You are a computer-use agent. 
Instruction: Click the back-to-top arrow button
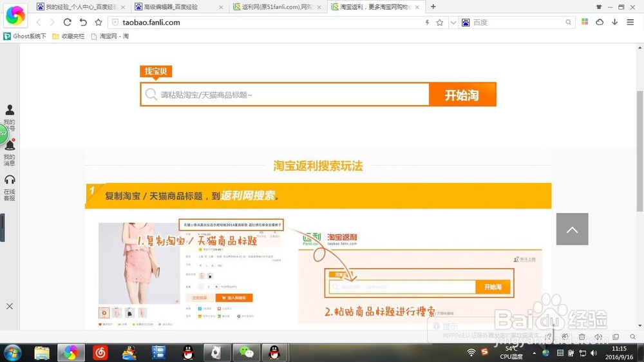click(x=572, y=229)
